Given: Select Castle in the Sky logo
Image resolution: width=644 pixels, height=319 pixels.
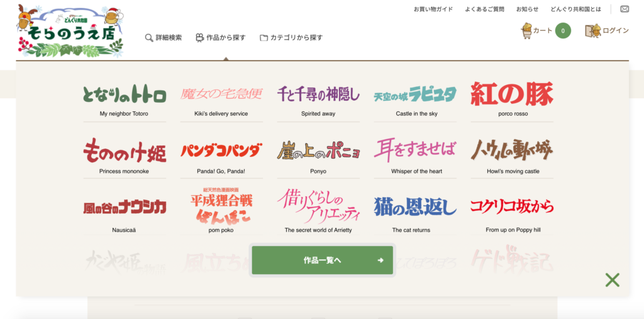Looking at the screenshot, I should coord(415,94).
